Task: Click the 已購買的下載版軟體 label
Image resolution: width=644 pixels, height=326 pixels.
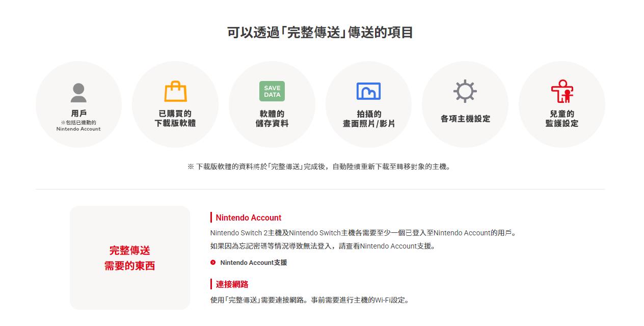Action: (x=175, y=118)
